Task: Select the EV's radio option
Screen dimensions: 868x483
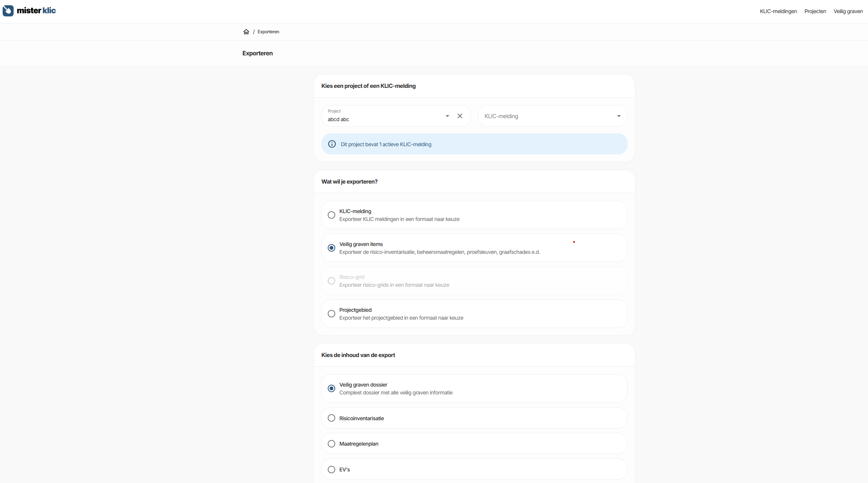Action: pyautogui.click(x=331, y=470)
